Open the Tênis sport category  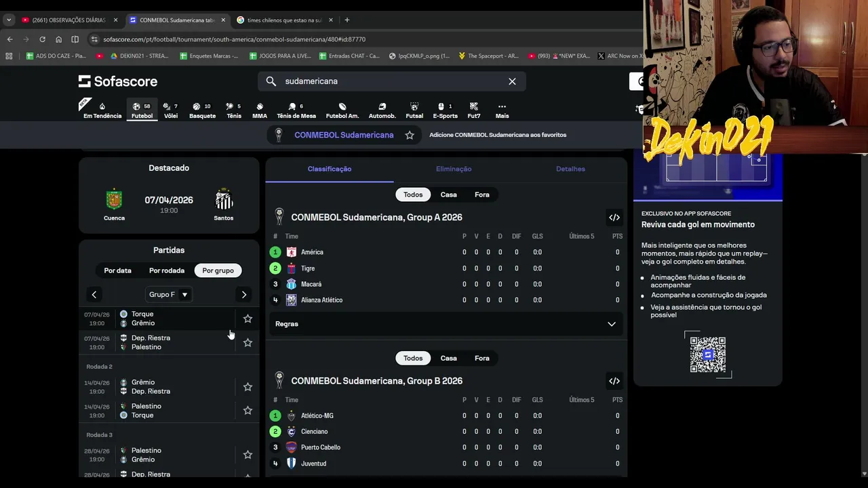pos(234,110)
